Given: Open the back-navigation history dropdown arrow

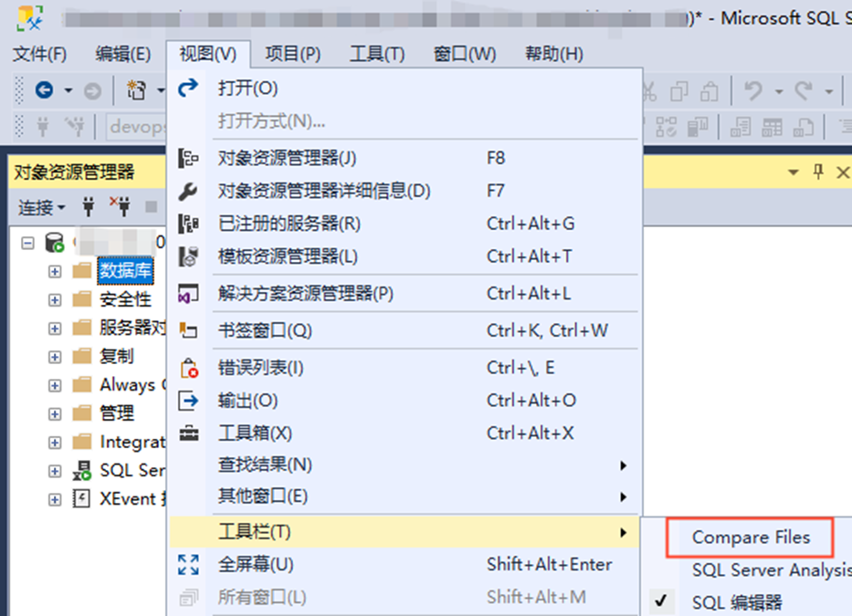Looking at the screenshot, I should [68, 90].
